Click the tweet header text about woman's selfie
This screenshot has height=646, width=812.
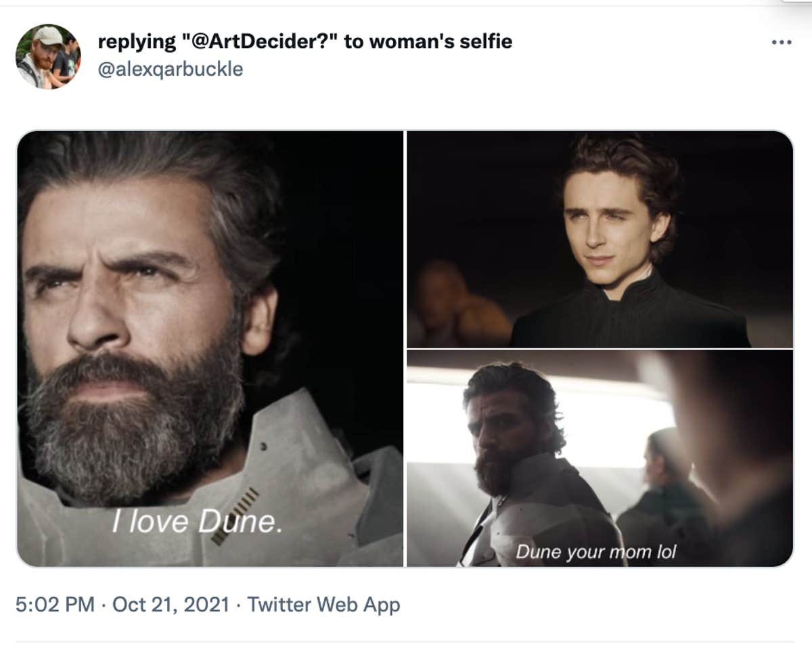(x=304, y=41)
